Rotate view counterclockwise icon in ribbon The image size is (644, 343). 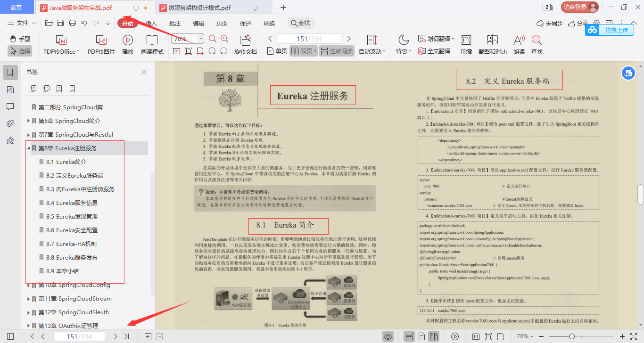[x=212, y=51]
